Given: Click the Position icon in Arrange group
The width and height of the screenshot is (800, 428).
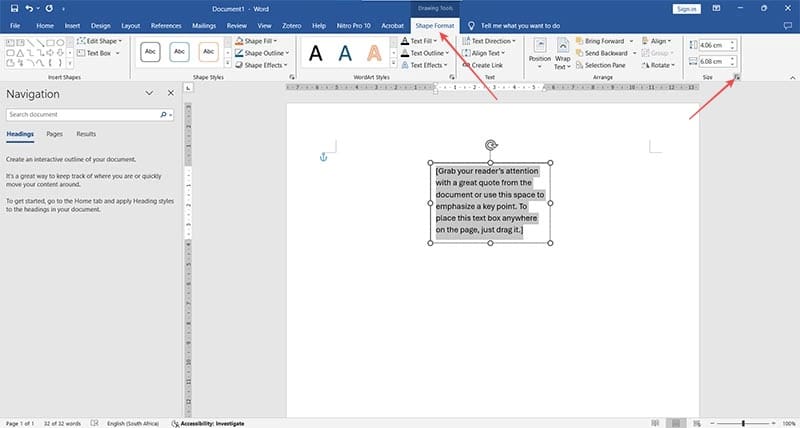Looking at the screenshot, I should 540,51.
